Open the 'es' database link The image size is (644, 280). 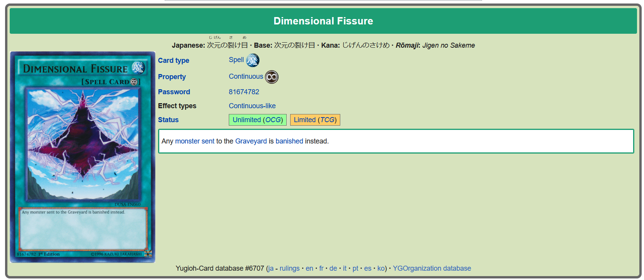pos(368,268)
